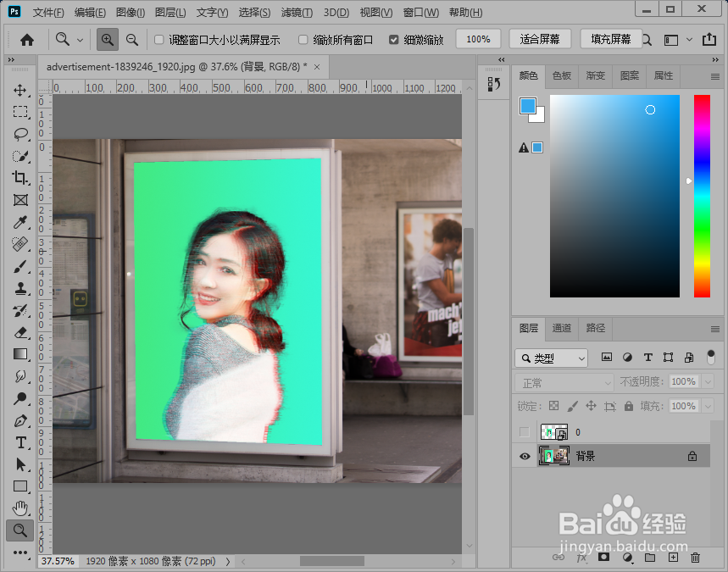
Task: Open the workspace switcher dropdown arrow
Action: (690, 40)
